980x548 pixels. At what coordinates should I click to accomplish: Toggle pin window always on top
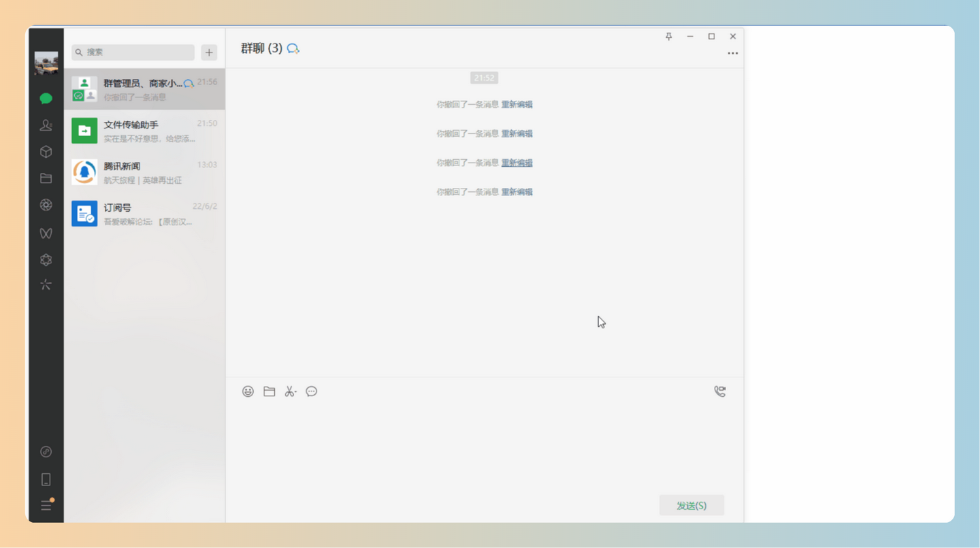click(668, 36)
